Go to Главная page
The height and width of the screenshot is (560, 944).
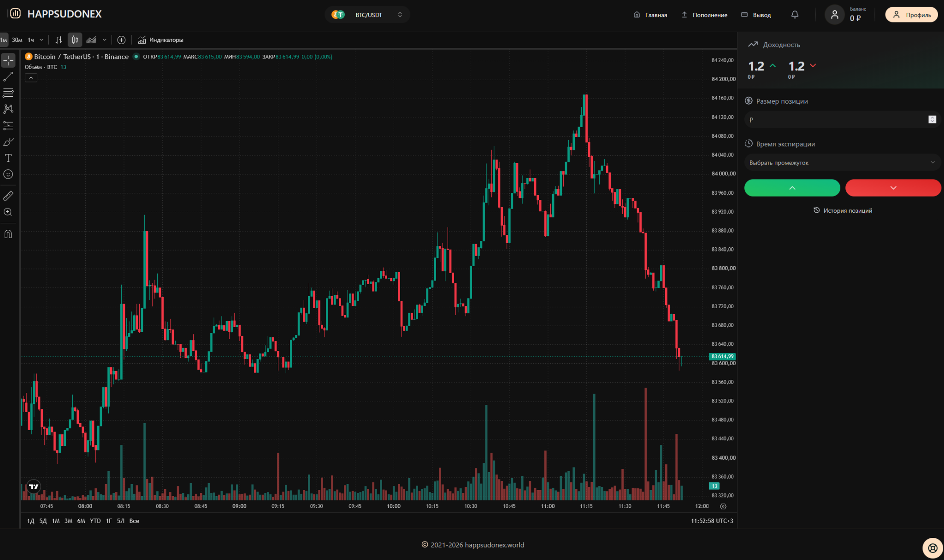click(650, 15)
